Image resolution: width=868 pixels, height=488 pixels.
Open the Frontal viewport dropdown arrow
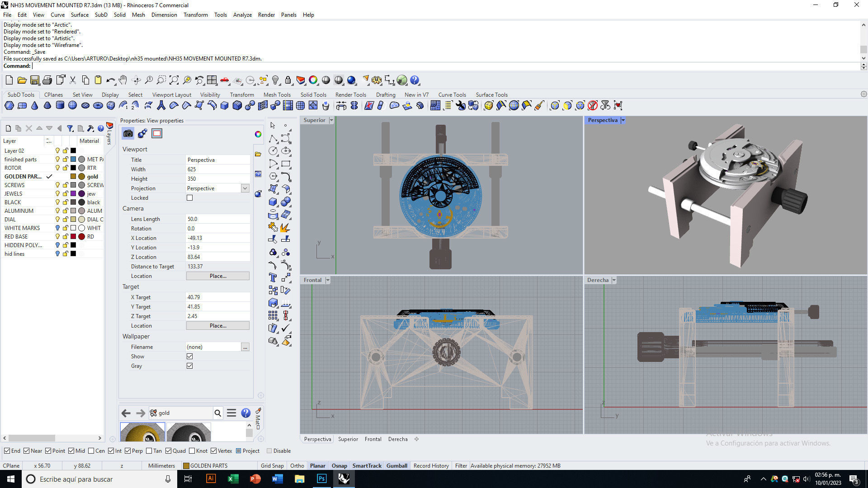tap(328, 280)
